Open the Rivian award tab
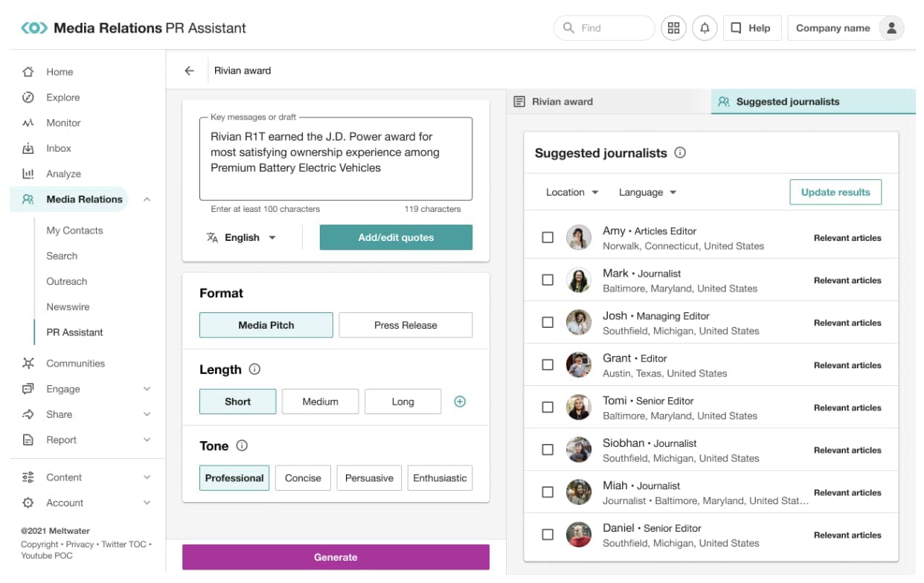This screenshot has height=583, width=924. coord(554,102)
